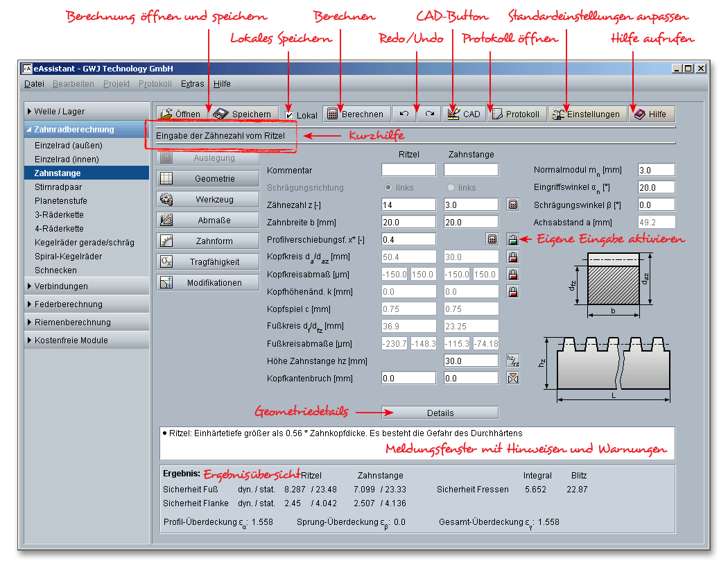
Task: Click the Redo arrow icon in toolbar
Action: (x=430, y=114)
